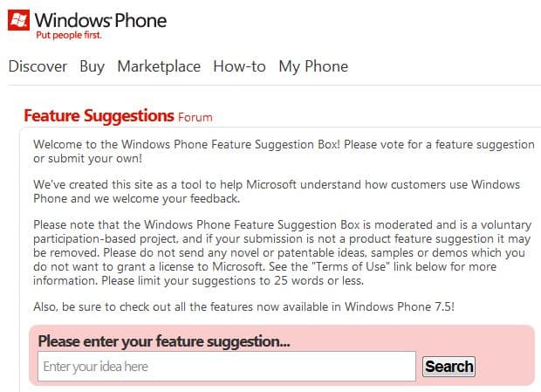Go to the Buy section

click(x=92, y=66)
